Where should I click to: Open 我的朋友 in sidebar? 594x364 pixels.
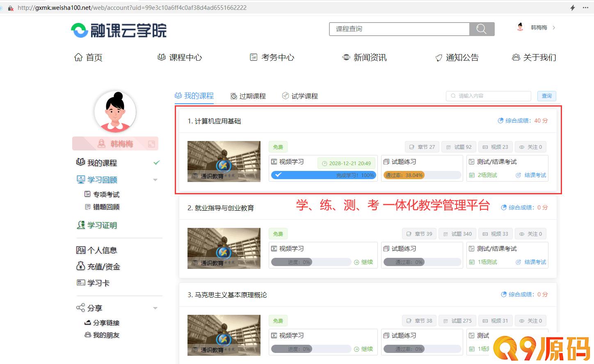[x=102, y=335]
